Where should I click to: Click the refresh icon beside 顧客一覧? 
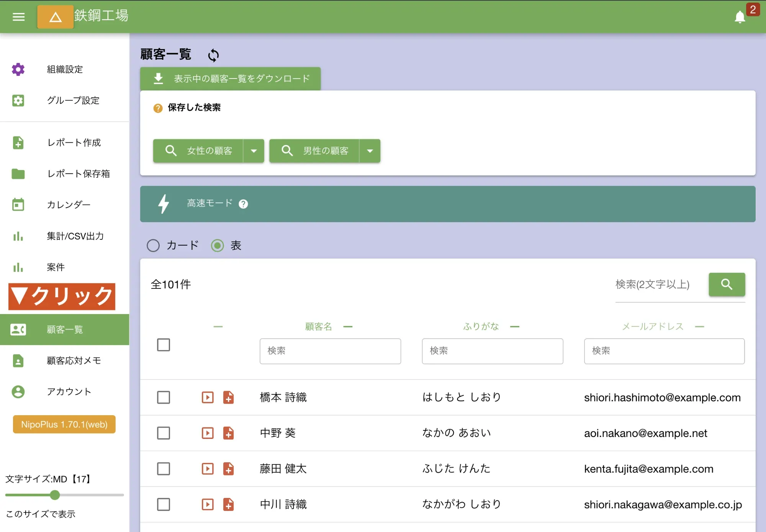point(213,56)
